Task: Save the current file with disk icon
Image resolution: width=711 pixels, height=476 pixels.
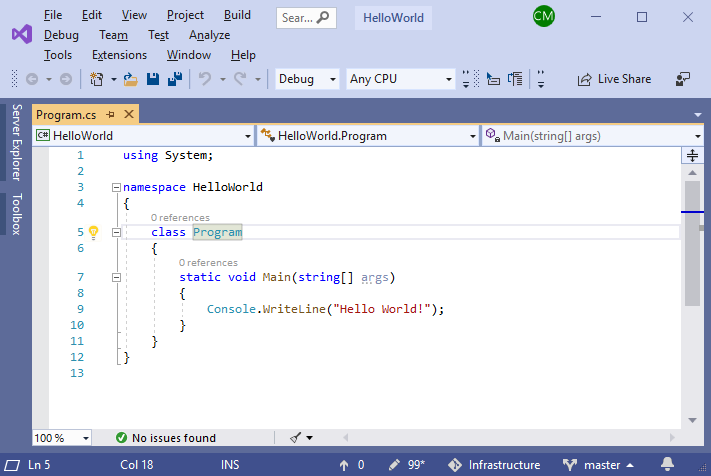Action: pyautogui.click(x=153, y=79)
